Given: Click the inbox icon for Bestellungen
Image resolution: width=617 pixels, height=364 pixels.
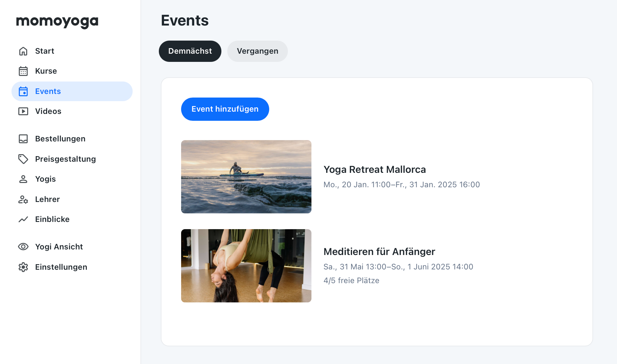Looking at the screenshot, I should coord(23,139).
